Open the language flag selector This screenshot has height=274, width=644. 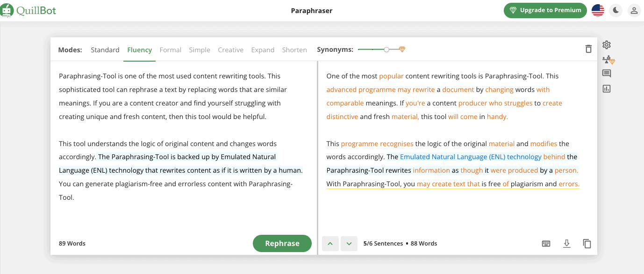[598, 10]
